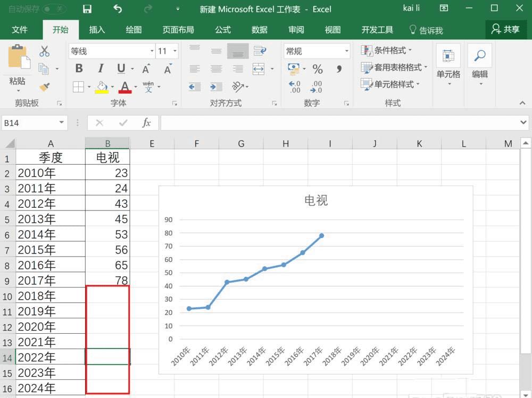Click the 电视 chart title
532x398 pixels.
tap(316, 200)
